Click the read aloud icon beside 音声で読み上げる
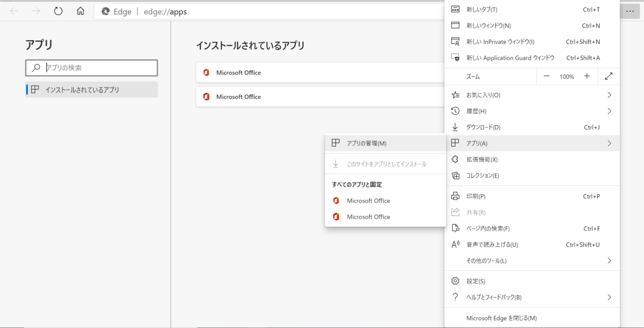 455,245
